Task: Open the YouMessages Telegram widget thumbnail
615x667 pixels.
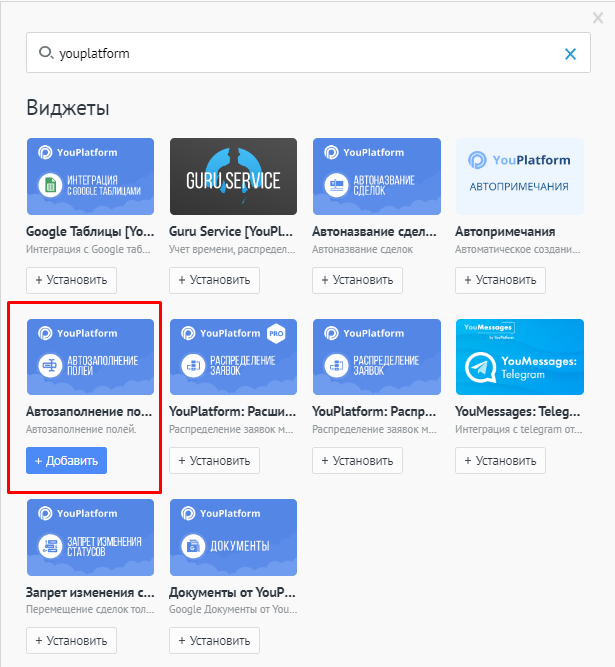Action: [520, 357]
